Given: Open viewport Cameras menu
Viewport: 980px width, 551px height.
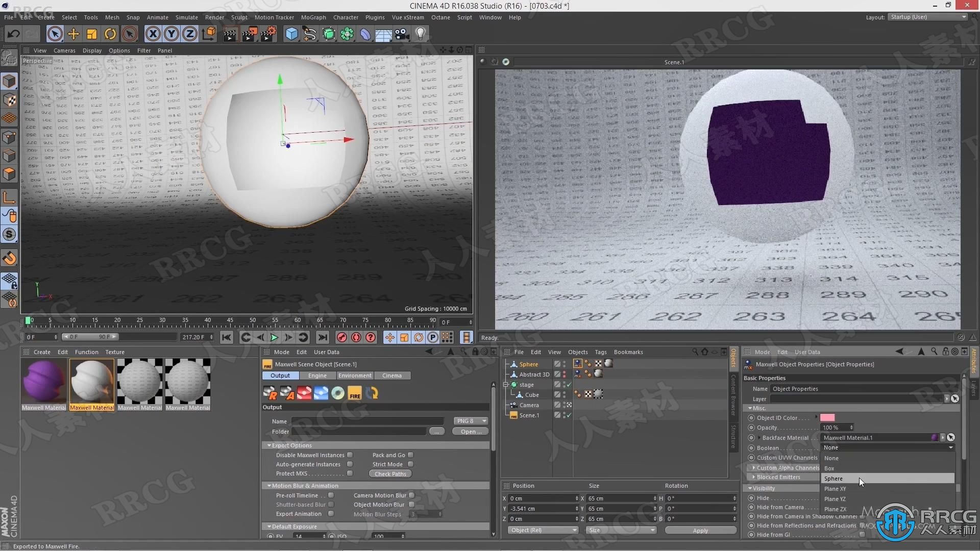Looking at the screenshot, I should click(x=64, y=51).
